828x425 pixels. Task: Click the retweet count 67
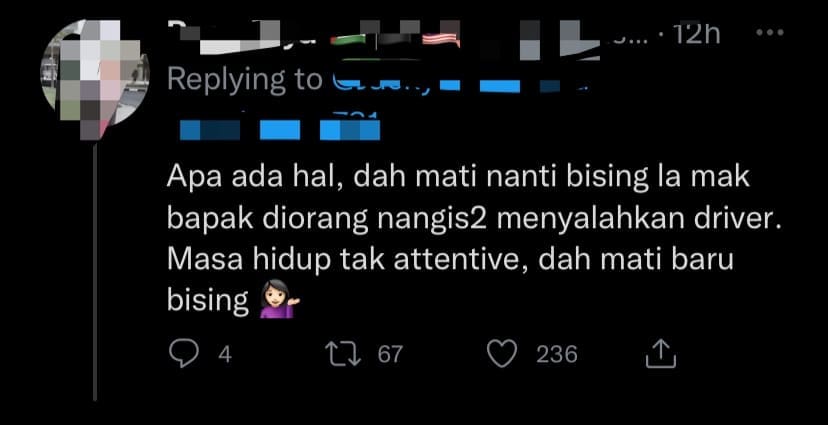(x=390, y=354)
